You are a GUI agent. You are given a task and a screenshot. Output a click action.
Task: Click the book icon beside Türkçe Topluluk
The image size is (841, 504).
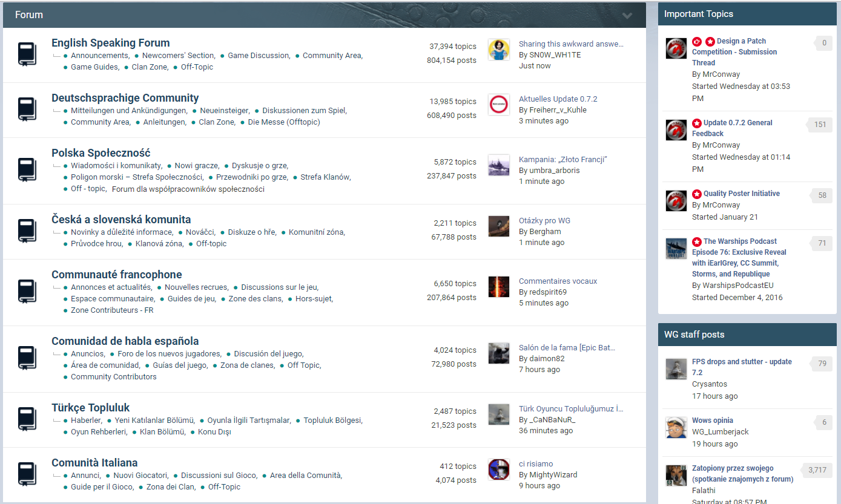pyautogui.click(x=27, y=419)
